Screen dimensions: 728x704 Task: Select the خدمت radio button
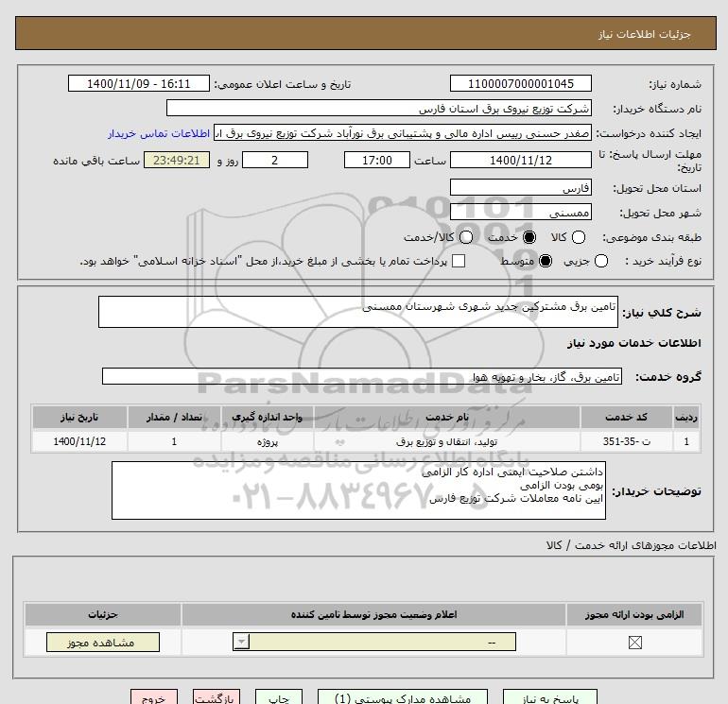tap(529, 237)
